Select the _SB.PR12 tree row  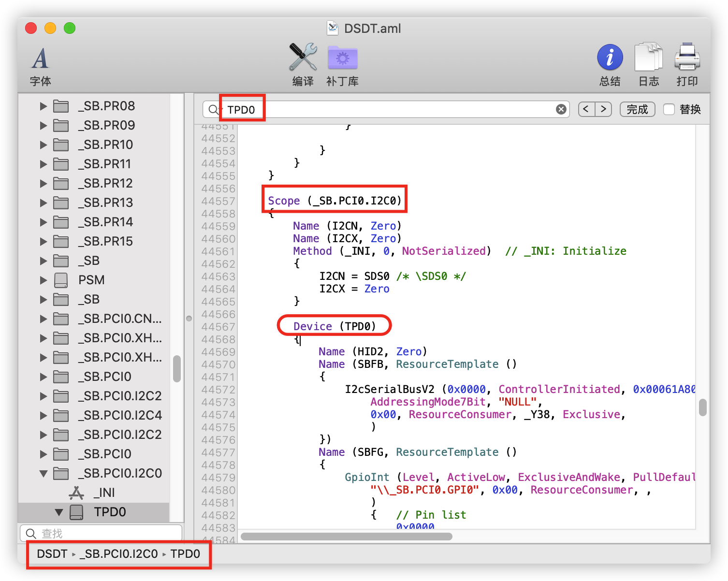[94, 183]
